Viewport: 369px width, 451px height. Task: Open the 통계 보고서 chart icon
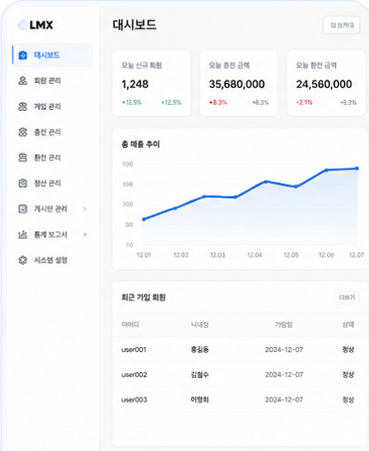click(x=23, y=235)
